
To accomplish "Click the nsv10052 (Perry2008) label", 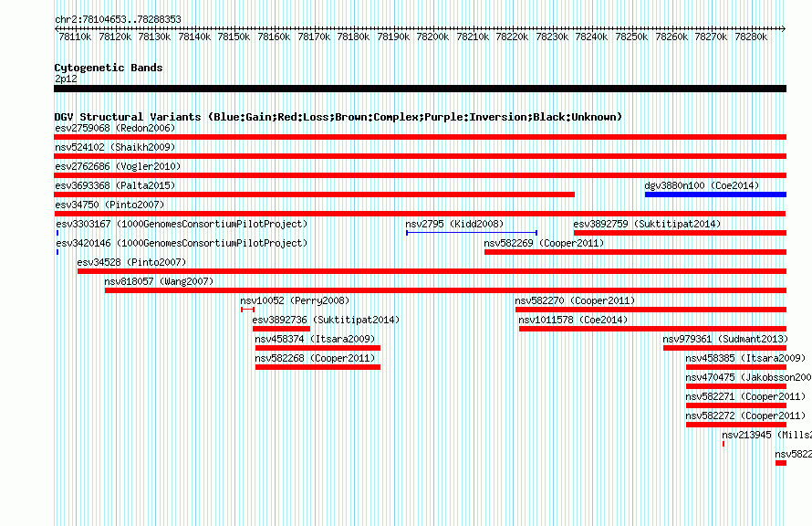I will [x=295, y=300].
